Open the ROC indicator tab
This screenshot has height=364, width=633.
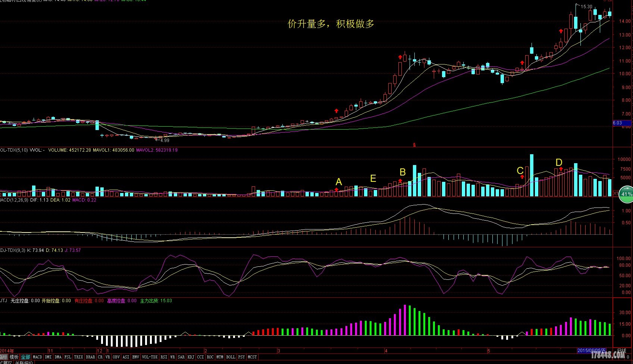[210, 357]
